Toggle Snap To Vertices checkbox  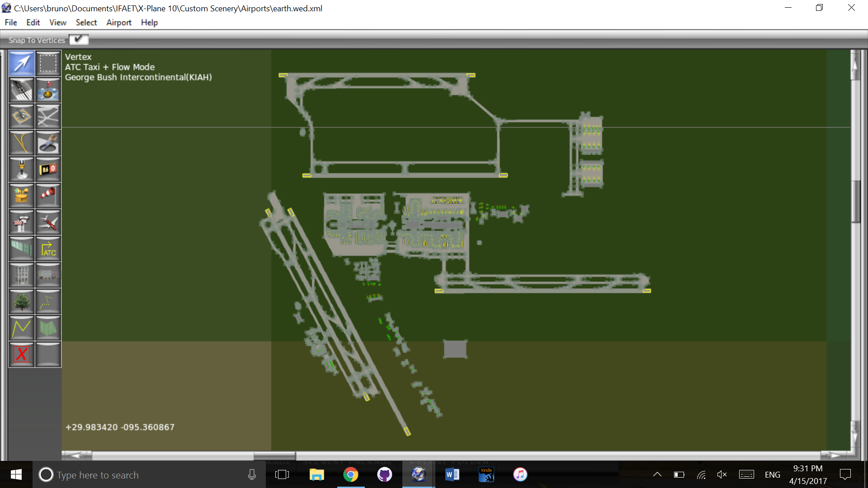79,40
